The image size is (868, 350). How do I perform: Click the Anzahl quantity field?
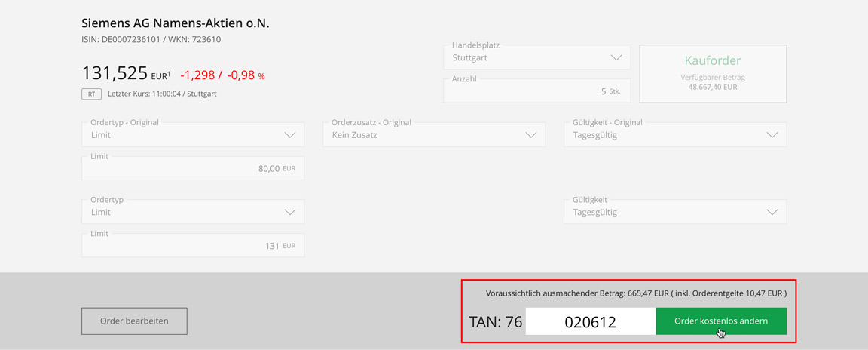click(x=537, y=91)
